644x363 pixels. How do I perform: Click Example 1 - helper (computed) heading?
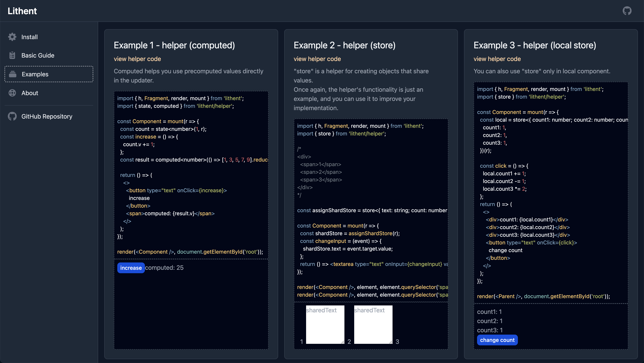[x=174, y=45]
